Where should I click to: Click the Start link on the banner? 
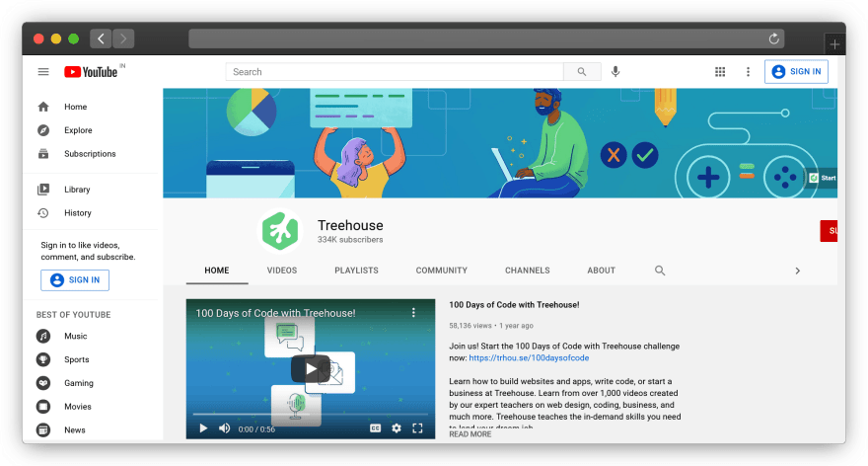coord(823,178)
